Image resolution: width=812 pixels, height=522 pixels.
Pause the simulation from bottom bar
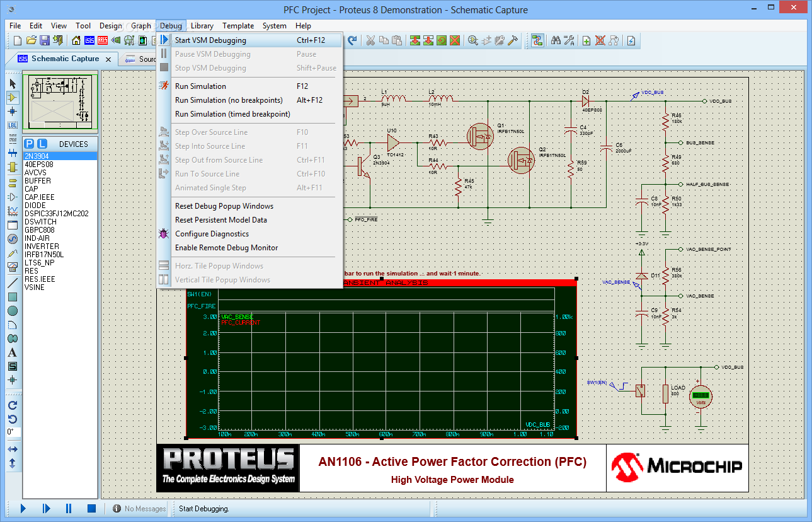click(x=69, y=508)
